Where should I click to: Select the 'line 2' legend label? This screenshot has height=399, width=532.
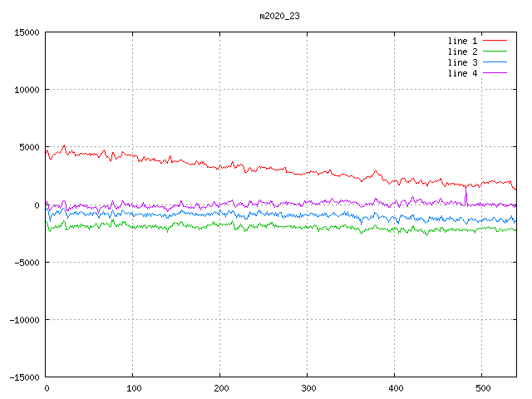pos(462,52)
